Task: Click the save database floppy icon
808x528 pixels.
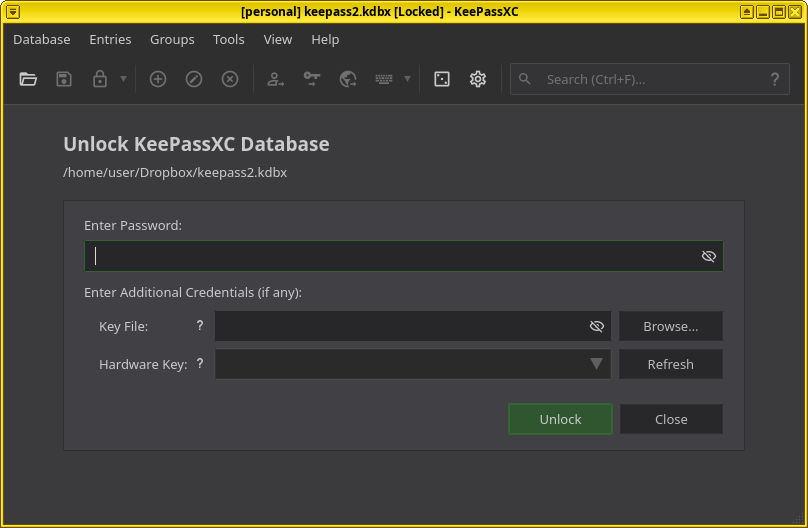Action: click(64, 79)
